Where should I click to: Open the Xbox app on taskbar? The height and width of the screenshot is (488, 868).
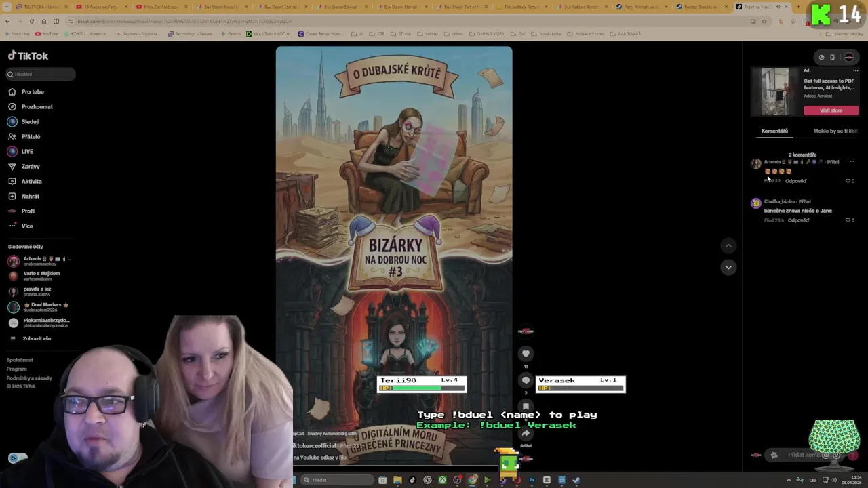442,480
